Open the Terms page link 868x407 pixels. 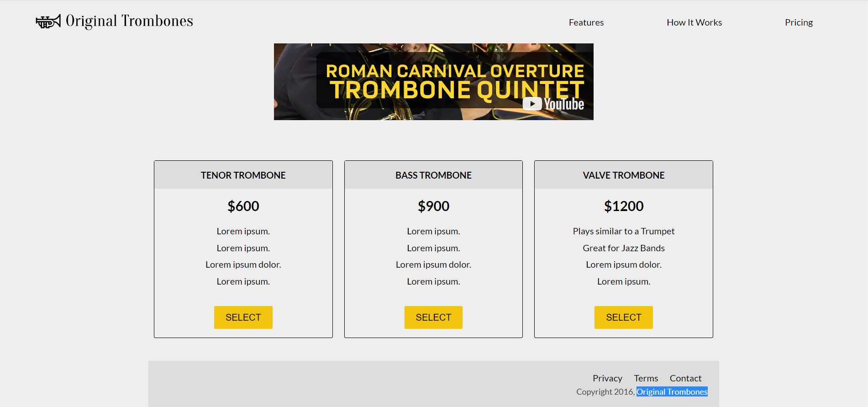click(646, 378)
